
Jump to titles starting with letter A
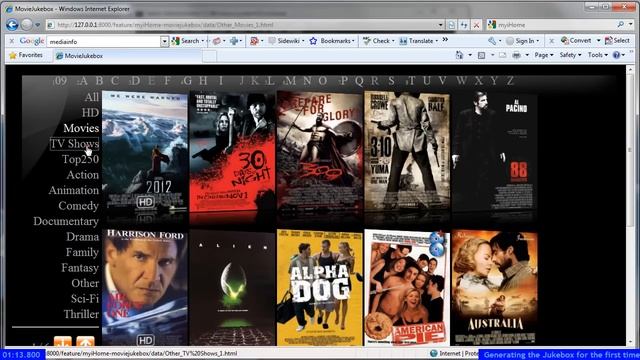[83, 81]
